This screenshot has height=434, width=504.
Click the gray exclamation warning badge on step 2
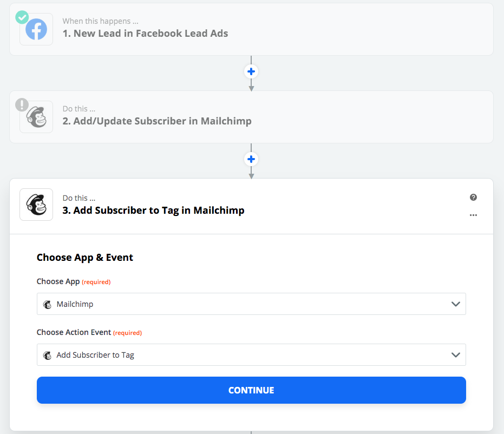22,105
